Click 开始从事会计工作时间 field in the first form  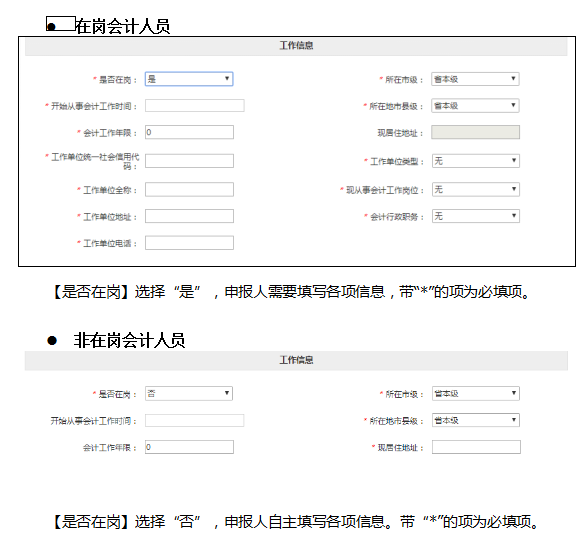[194, 105]
